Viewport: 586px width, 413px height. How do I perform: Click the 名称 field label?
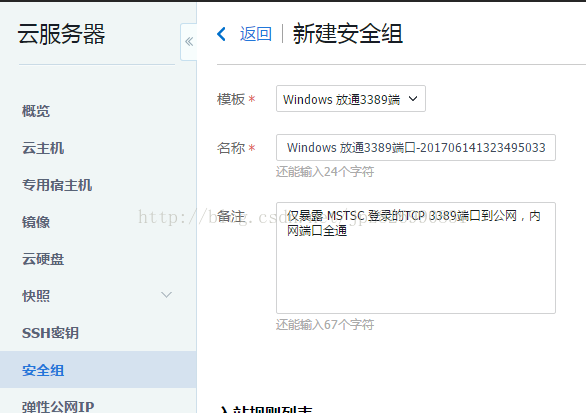click(x=231, y=148)
